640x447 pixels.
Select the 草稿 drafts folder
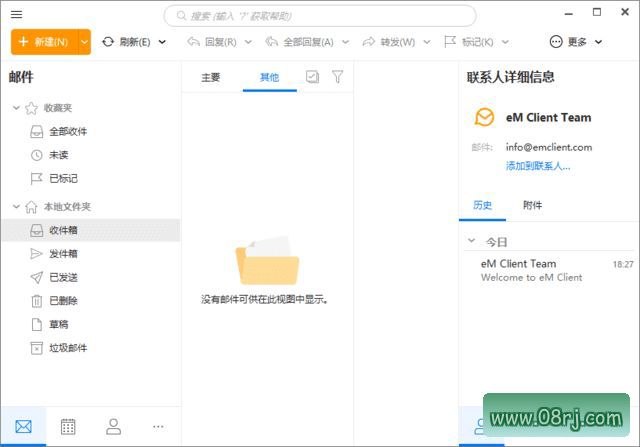tap(91, 325)
